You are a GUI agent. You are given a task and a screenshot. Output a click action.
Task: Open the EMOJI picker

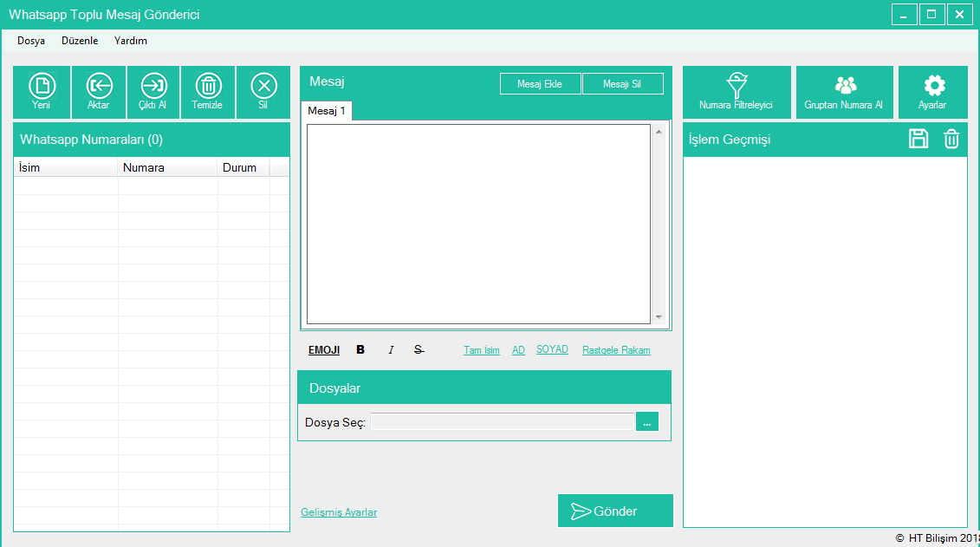(x=324, y=350)
